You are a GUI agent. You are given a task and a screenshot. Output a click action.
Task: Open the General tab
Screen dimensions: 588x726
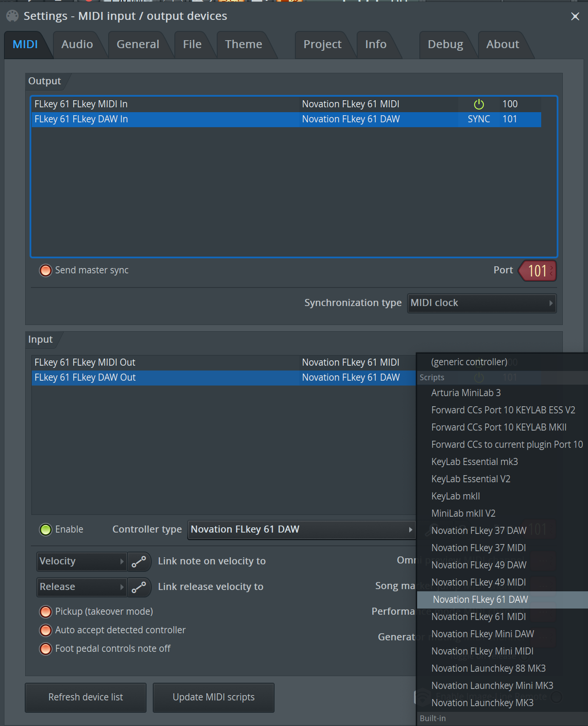click(x=138, y=45)
